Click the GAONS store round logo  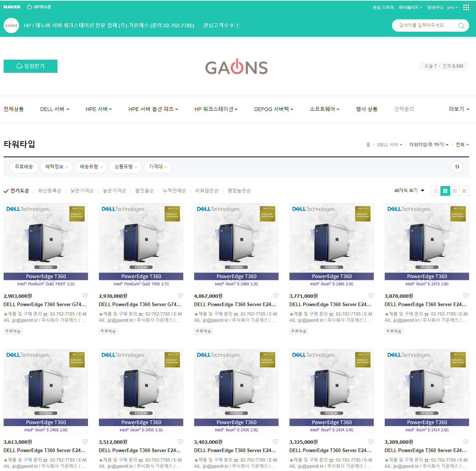11,25
